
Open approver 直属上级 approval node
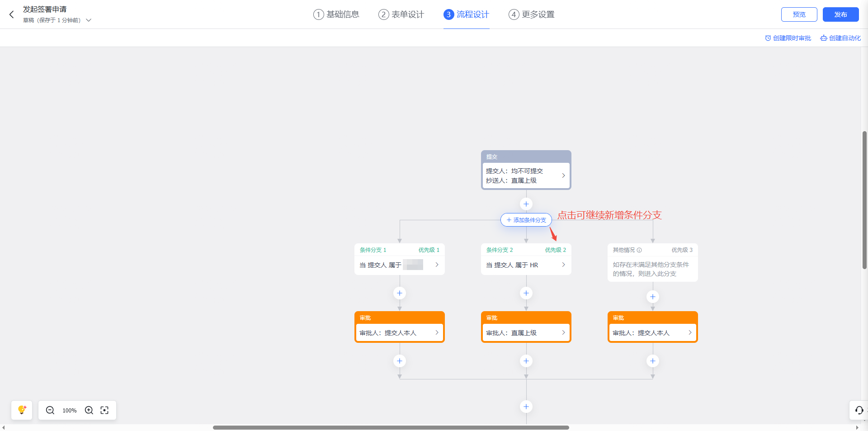pos(526,332)
